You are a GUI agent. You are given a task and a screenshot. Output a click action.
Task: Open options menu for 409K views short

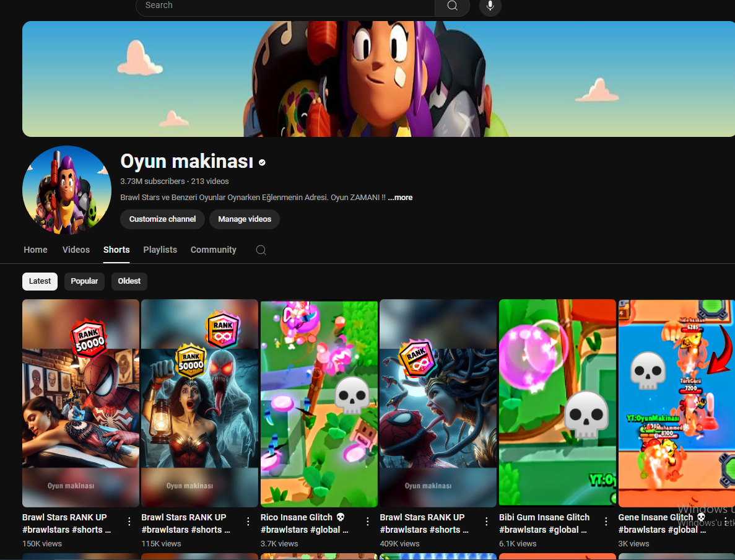[487, 521]
